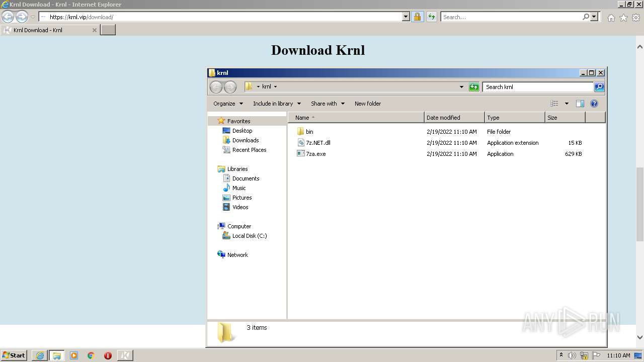
Task: Open Internet Explorer from taskbar
Action: pyautogui.click(x=40, y=355)
